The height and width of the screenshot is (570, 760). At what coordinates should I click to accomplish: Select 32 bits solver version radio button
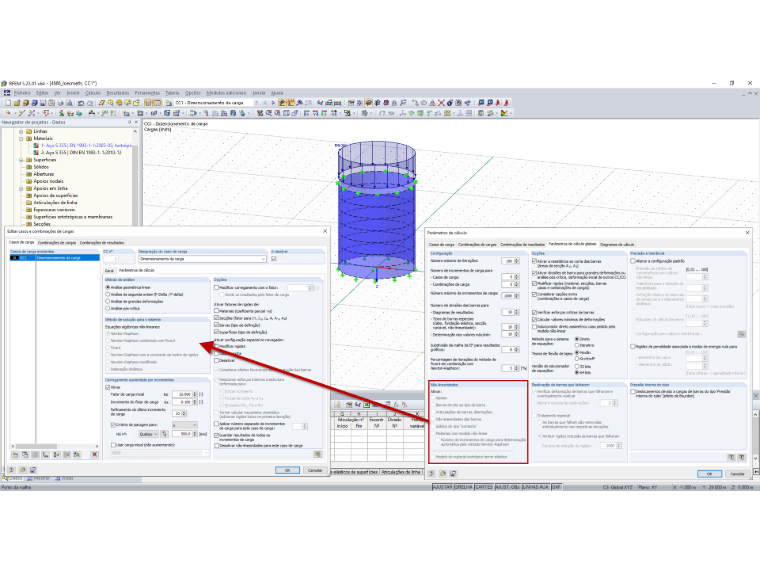577,366
